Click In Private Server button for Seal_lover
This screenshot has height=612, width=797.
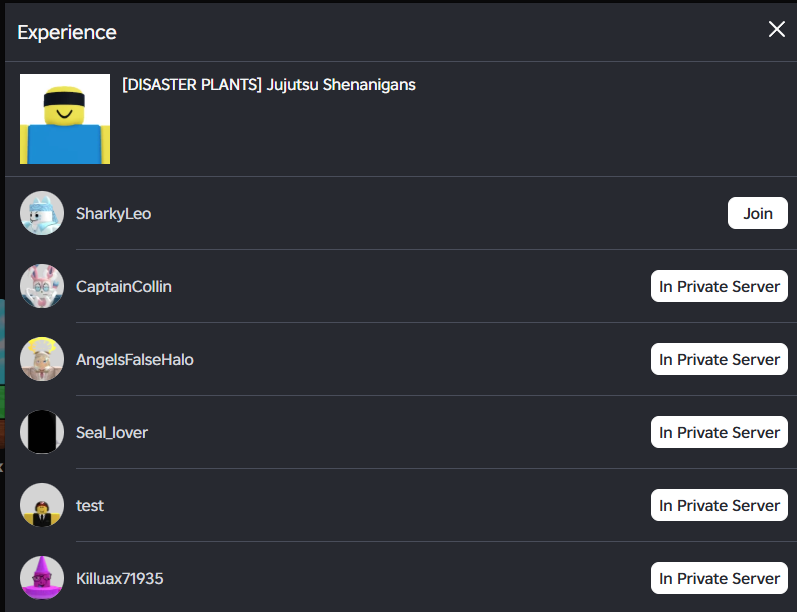coord(719,432)
